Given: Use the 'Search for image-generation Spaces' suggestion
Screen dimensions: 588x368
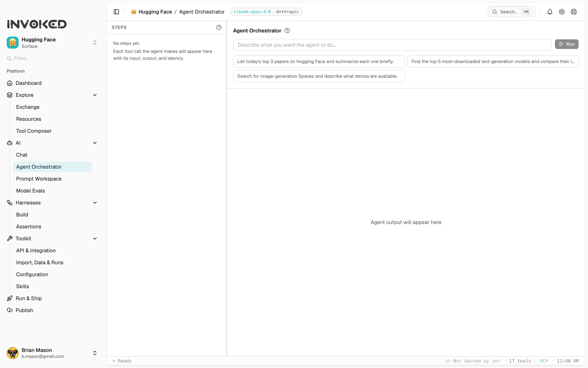Looking at the screenshot, I should pos(319,76).
